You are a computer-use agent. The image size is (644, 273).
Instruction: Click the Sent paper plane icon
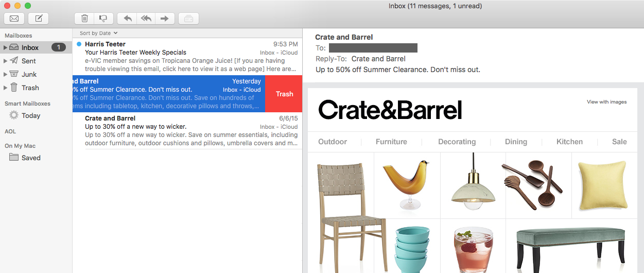pyautogui.click(x=14, y=61)
